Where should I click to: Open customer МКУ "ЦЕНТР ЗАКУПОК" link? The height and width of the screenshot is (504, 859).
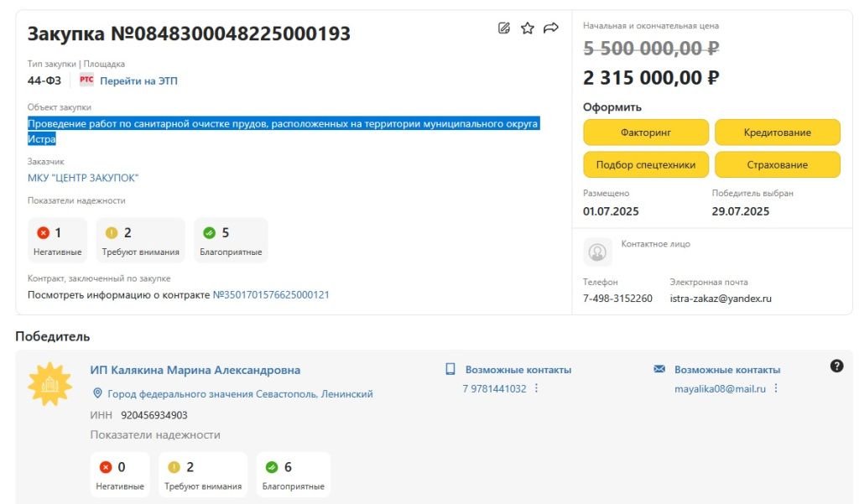click(x=83, y=178)
